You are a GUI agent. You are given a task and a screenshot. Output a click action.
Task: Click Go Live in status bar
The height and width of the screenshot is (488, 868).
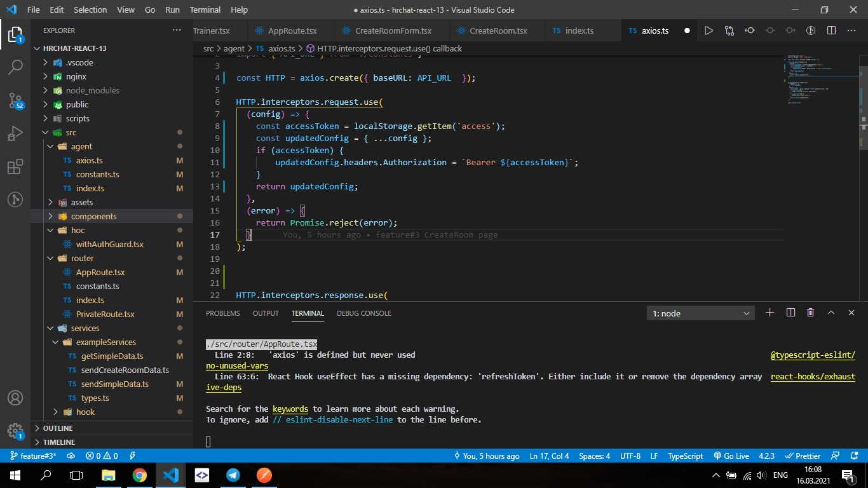coord(731,456)
